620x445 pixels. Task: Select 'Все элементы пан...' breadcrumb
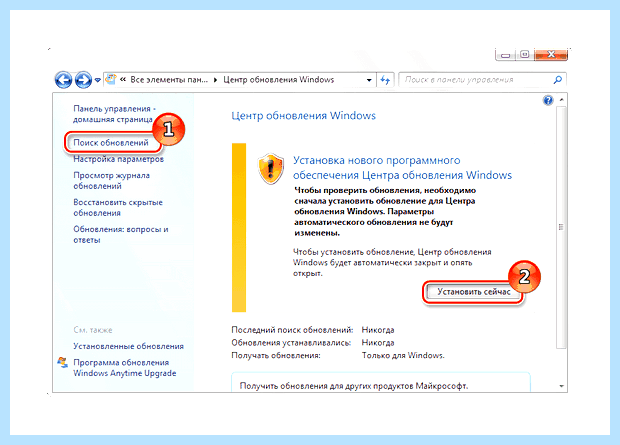(x=169, y=80)
